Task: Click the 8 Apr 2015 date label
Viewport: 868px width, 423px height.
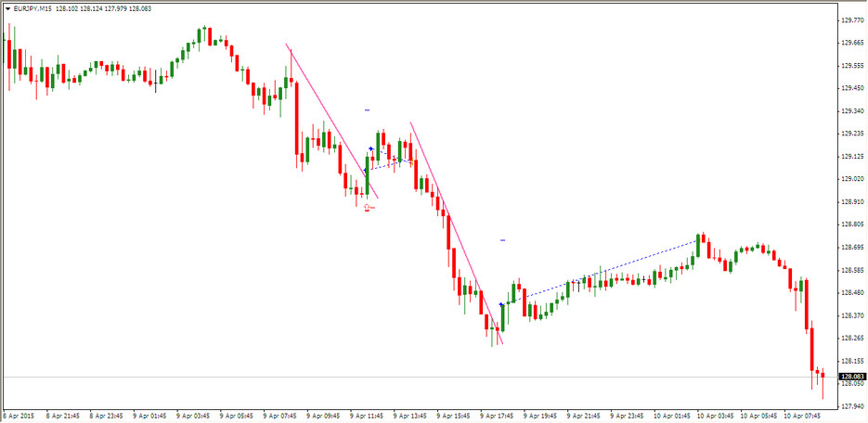Action: point(20,416)
